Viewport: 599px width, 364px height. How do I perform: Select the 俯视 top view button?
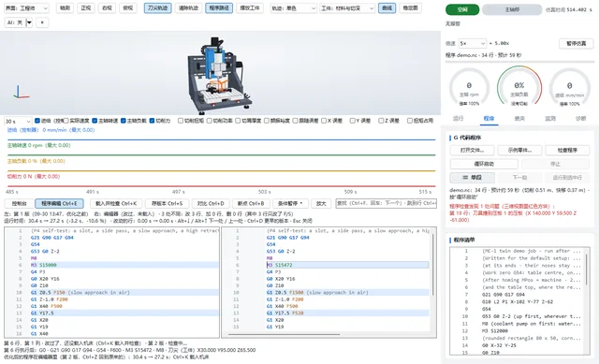pos(128,8)
